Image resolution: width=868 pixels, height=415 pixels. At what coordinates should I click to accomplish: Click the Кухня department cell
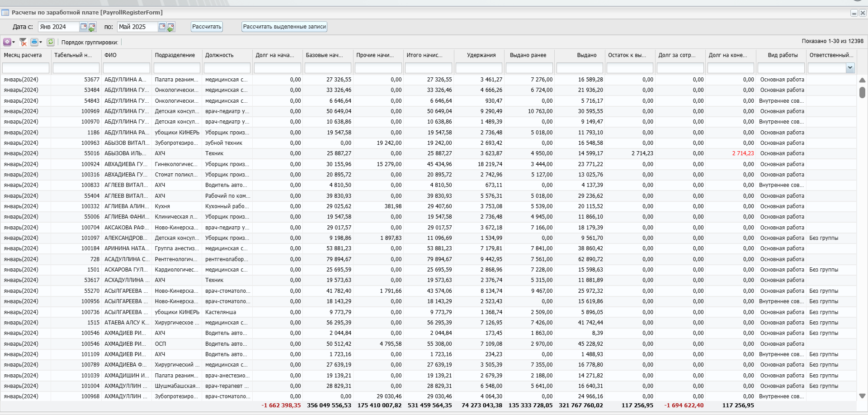177,206
